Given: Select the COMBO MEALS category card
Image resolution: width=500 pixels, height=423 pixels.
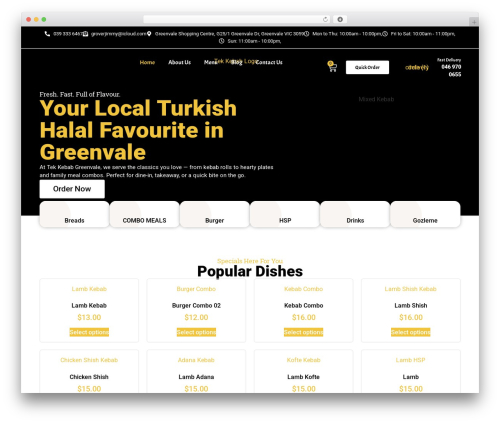Looking at the screenshot, I should (x=144, y=214).
